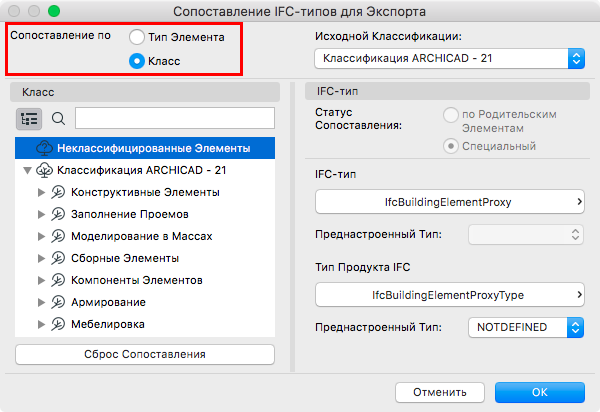Collapse the Классификация ARCHICAD - 21 tree node
This screenshot has width=600, height=412.
26,170
